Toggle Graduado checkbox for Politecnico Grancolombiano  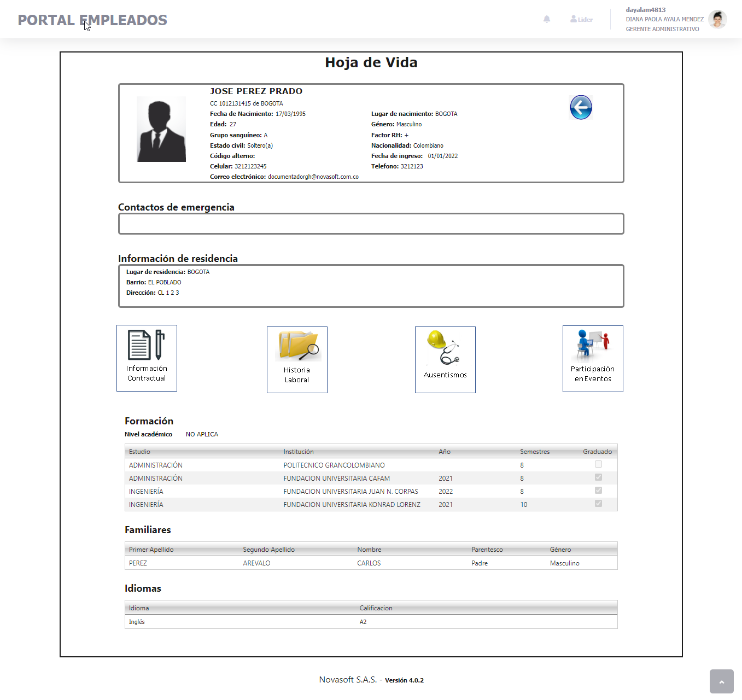click(x=598, y=464)
